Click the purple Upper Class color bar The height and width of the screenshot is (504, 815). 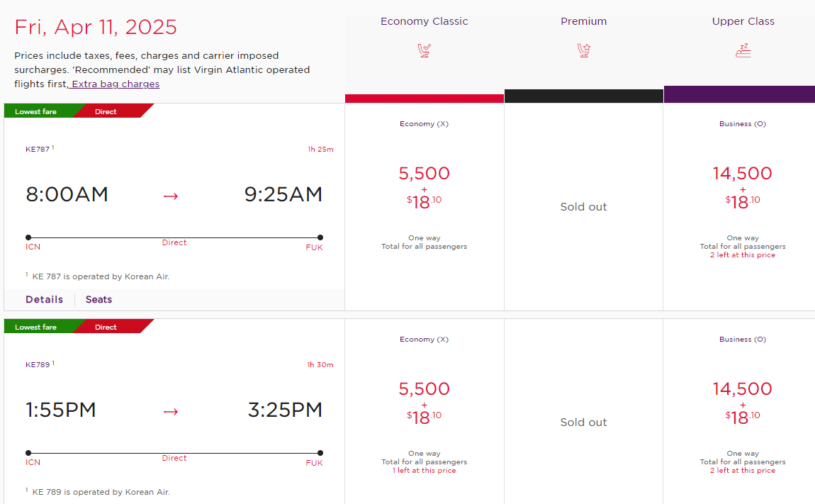(x=739, y=94)
